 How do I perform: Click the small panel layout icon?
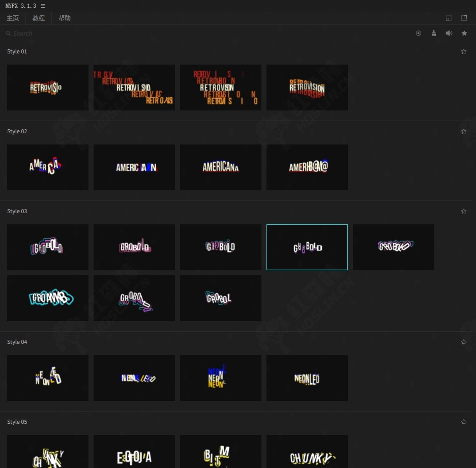449,18
